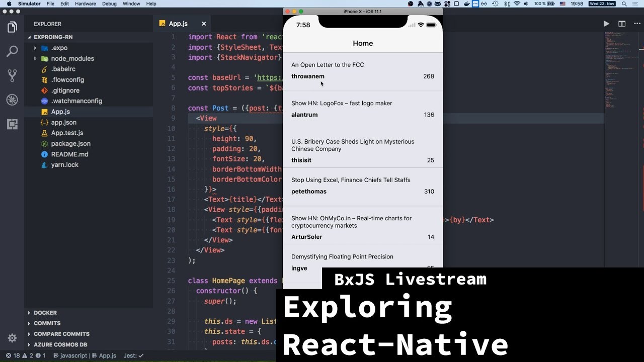
Task: Open Spotlight search in the menu bar
Action: point(624,4)
